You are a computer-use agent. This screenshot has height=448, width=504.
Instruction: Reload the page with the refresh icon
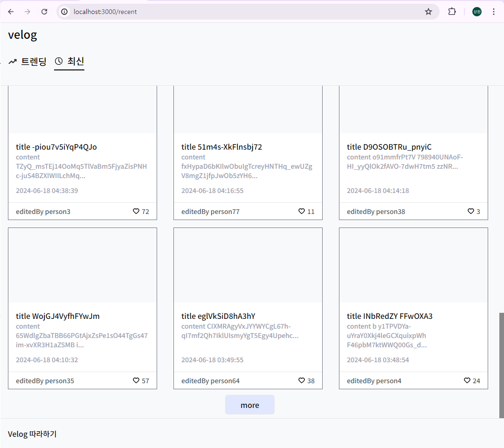point(44,12)
